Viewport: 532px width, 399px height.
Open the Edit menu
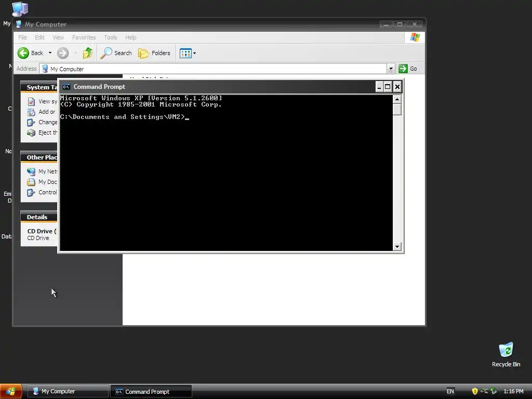[x=39, y=37]
